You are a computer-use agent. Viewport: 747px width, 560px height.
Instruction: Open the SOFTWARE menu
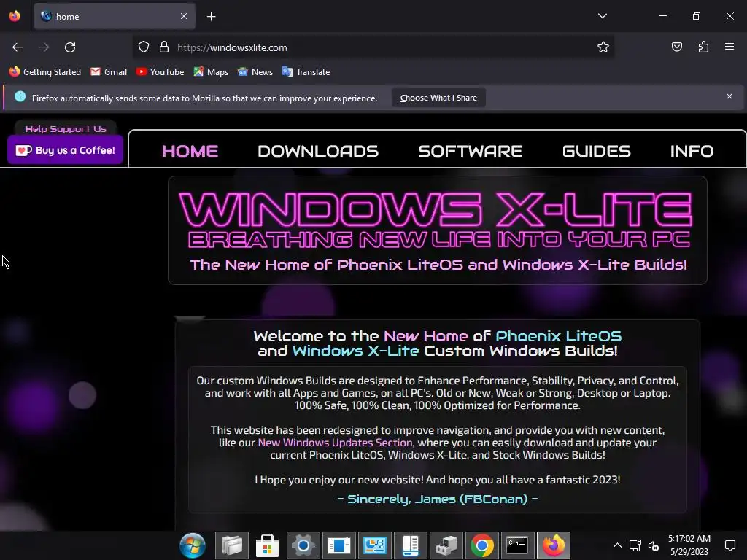[471, 151]
